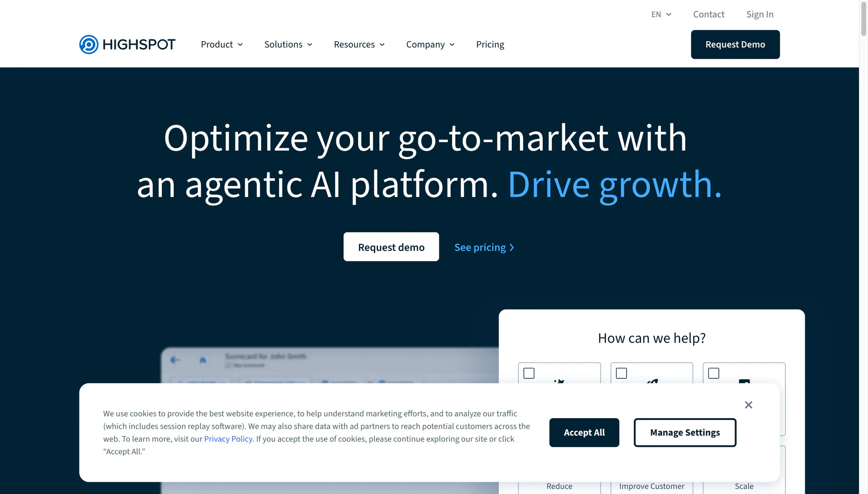Select the Scale help card
The image size is (868, 494).
pyautogui.click(x=744, y=486)
